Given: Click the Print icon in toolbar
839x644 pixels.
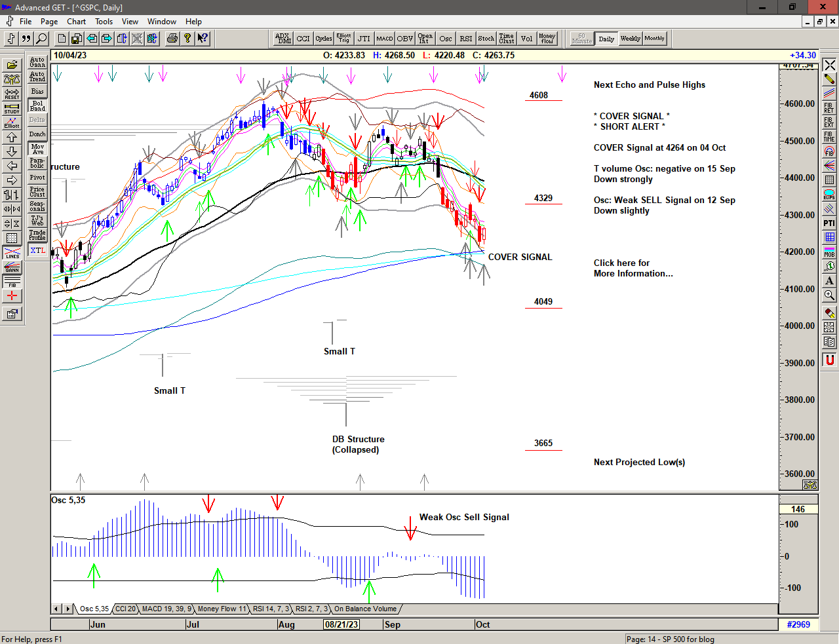Looking at the screenshot, I should pyautogui.click(x=172, y=39).
